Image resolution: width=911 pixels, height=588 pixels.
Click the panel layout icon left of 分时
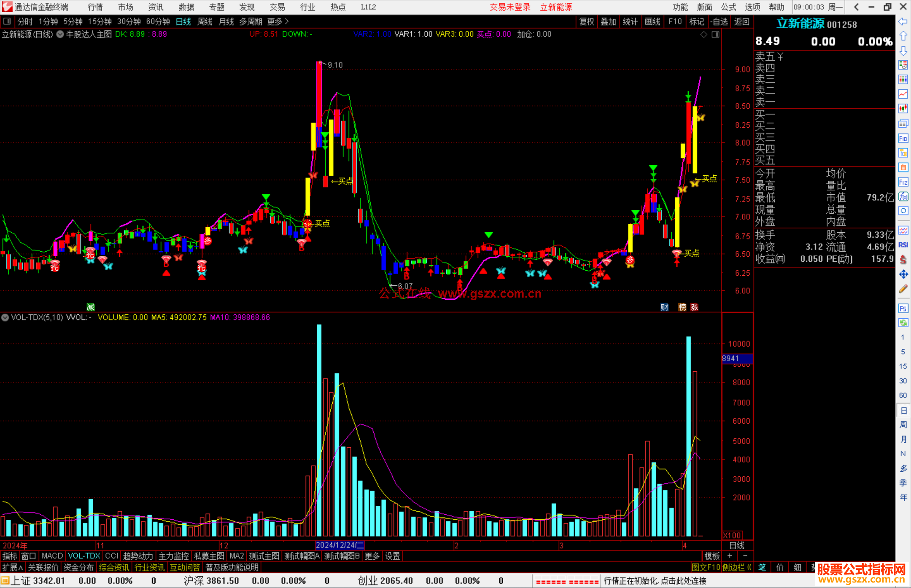pos(7,21)
